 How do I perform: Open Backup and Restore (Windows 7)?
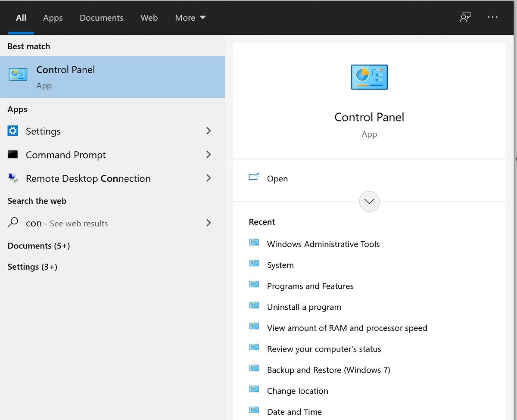329,370
